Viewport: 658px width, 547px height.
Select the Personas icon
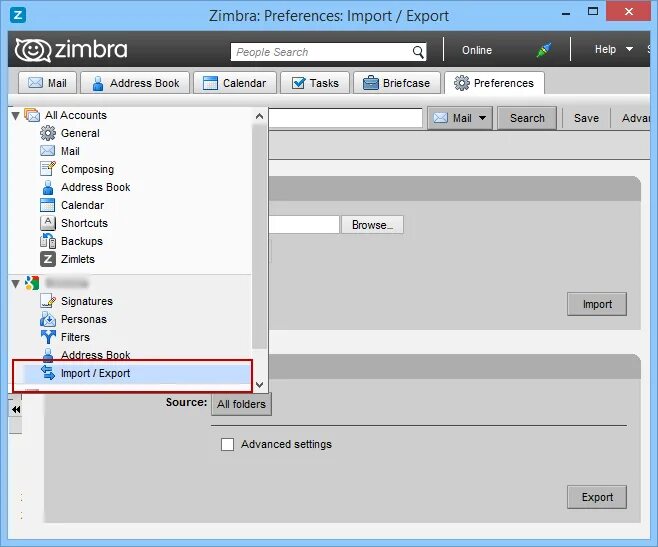48,319
